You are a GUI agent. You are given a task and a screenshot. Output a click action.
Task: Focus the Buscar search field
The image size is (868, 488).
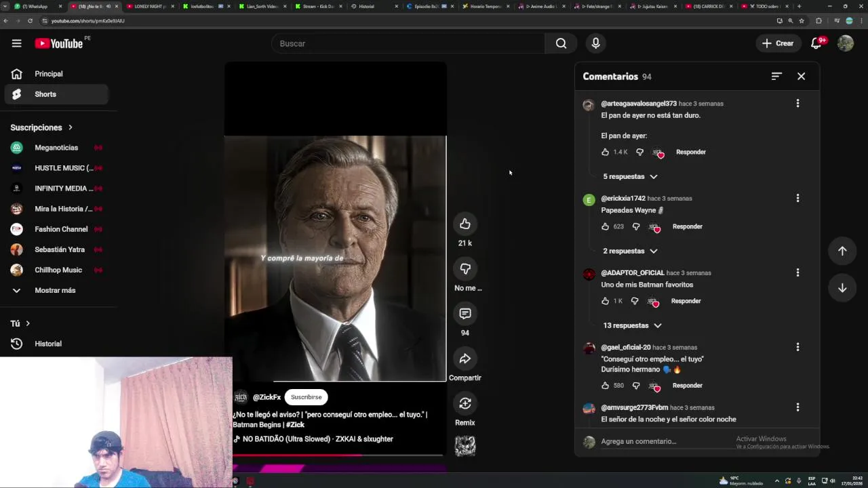[407, 43]
